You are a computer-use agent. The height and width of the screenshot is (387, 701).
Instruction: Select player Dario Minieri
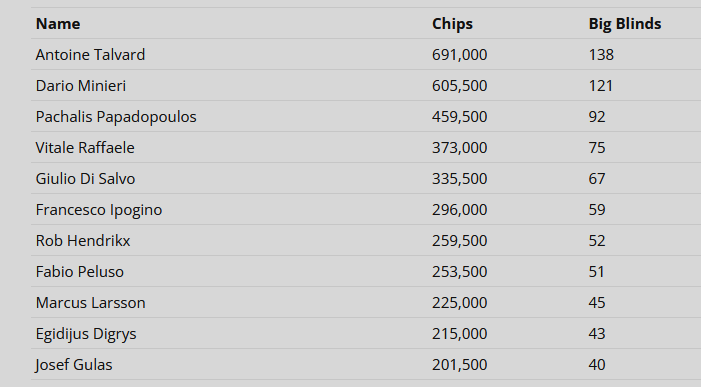(x=81, y=85)
